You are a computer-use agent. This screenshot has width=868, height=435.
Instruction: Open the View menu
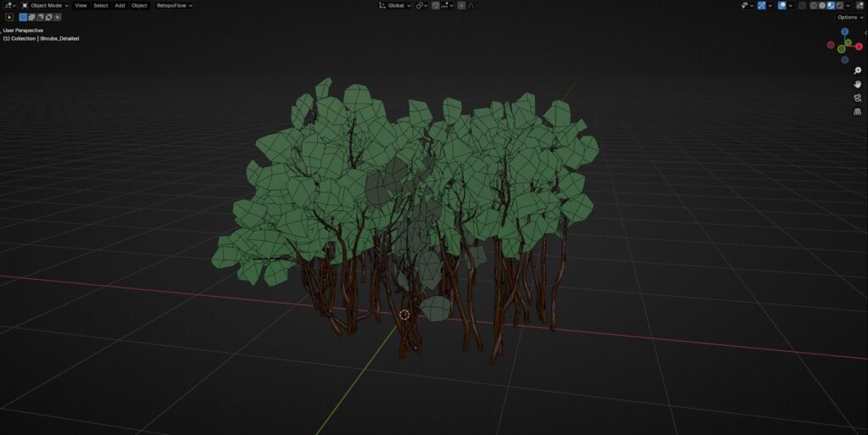pyautogui.click(x=81, y=5)
